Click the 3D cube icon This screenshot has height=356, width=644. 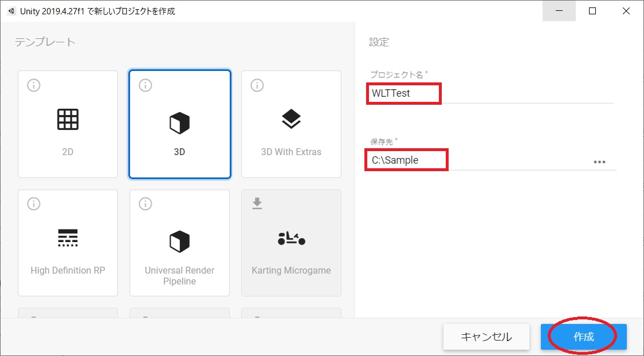[179, 124]
